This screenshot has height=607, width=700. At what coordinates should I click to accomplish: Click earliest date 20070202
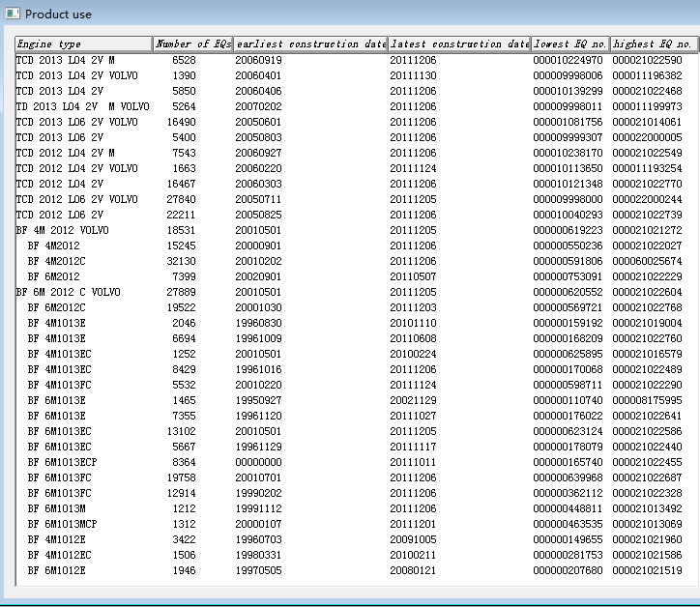[258, 106]
